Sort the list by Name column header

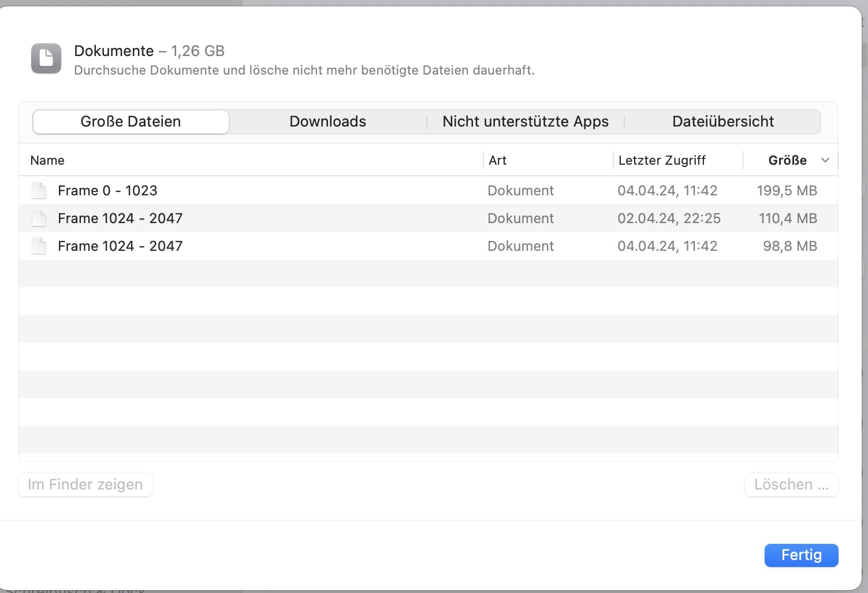tap(47, 161)
